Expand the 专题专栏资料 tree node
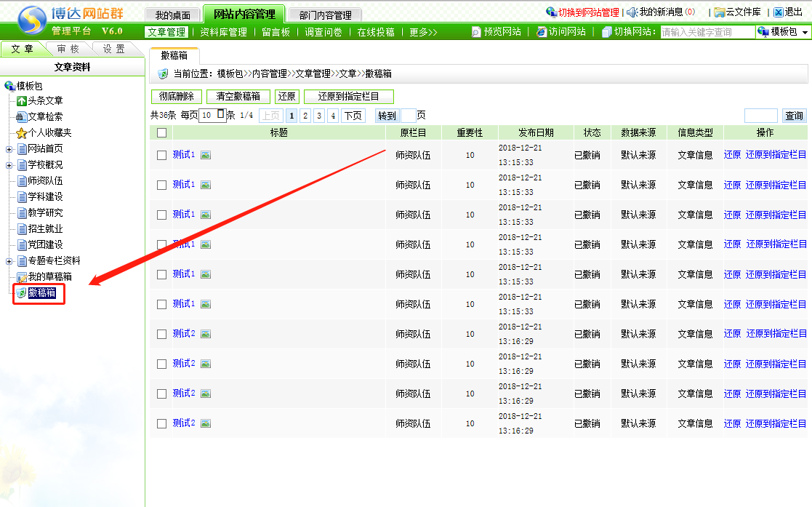This screenshot has width=812, height=507. [x=9, y=261]
